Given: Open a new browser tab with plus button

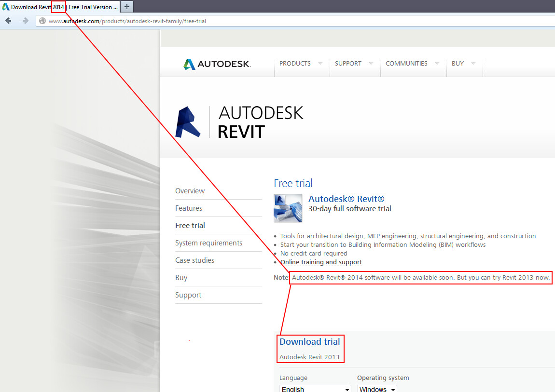Looking at the screenshot, I should (127, 7).
